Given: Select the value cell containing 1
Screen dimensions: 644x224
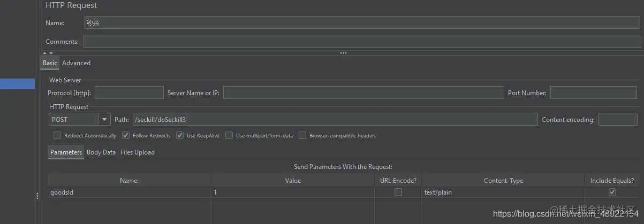Looking at the screenshot, I should click(x=293, y=192).
